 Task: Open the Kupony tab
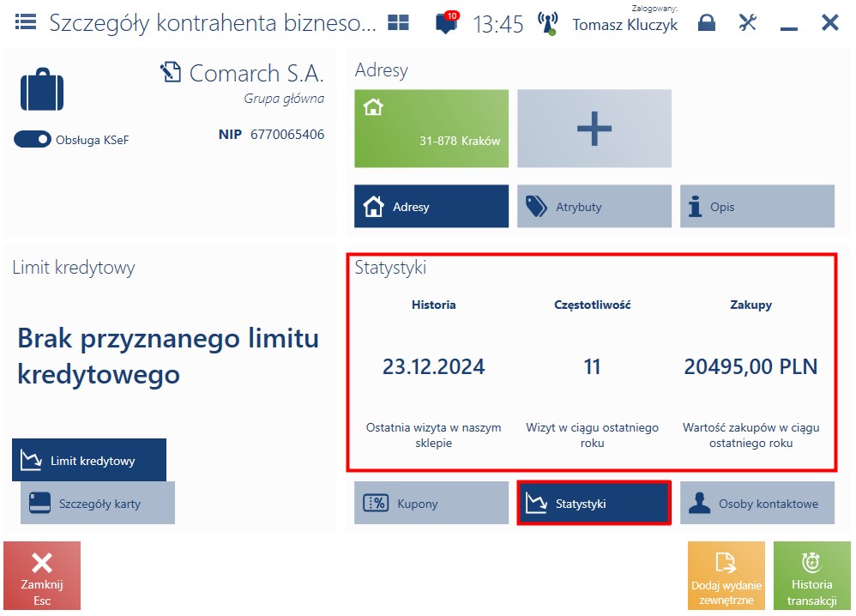431,503
